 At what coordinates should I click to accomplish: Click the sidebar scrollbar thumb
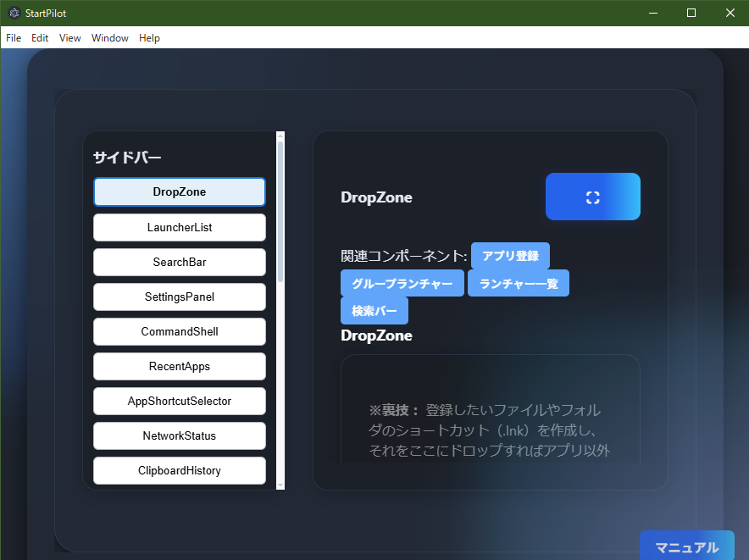tap(280, 212)
